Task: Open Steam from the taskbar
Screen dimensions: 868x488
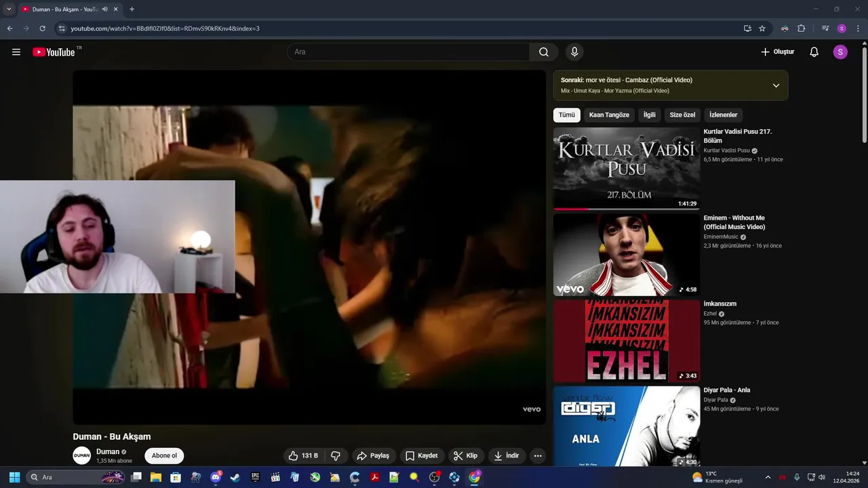Action: point(235,477)
